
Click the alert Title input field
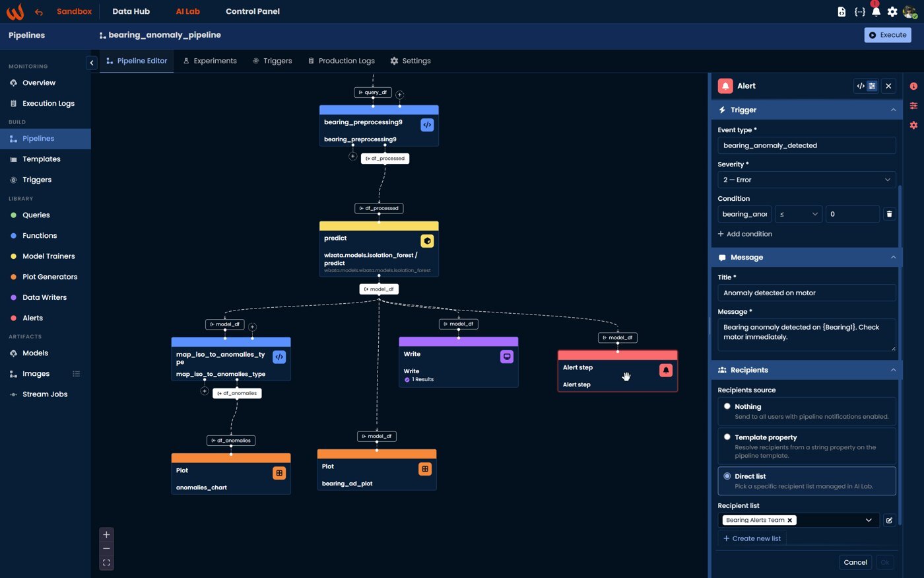tap(807, 293)
